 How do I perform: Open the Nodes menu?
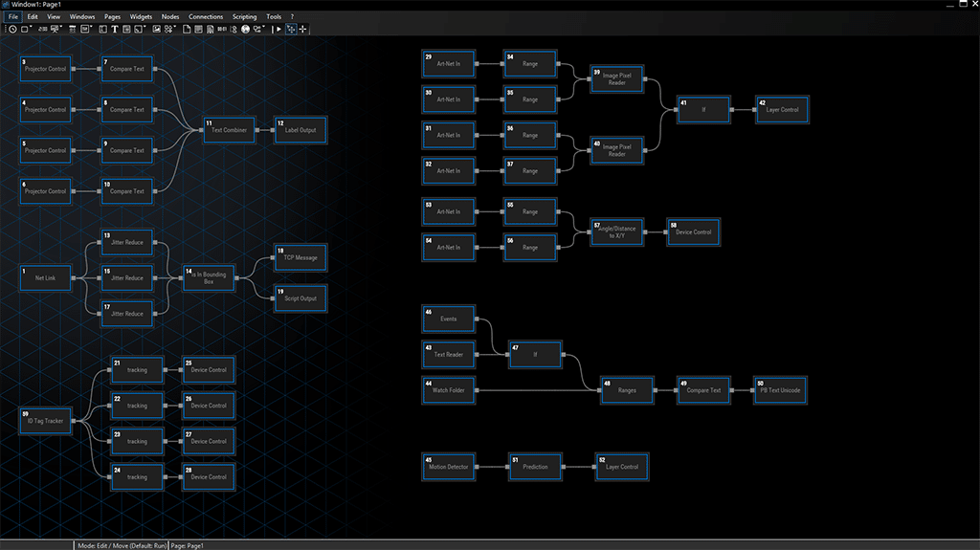tap(170, 16)
